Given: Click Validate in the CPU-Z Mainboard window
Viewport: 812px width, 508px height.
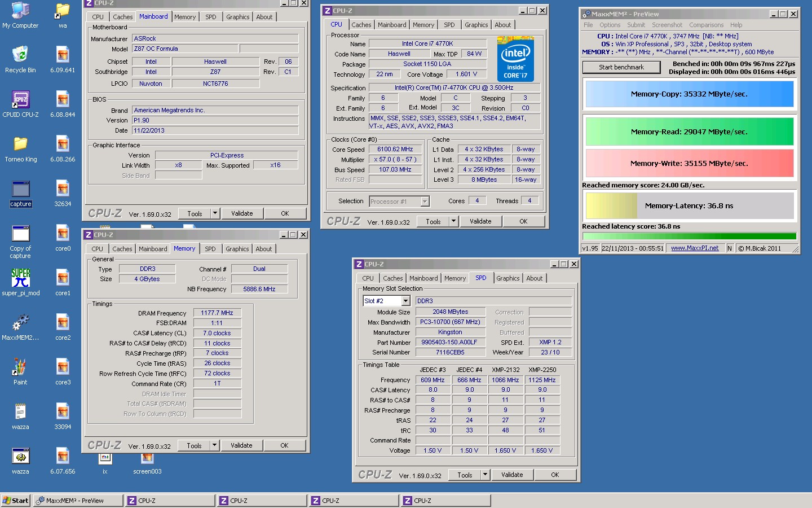Looking at the screenshot, I should (242, 213).
